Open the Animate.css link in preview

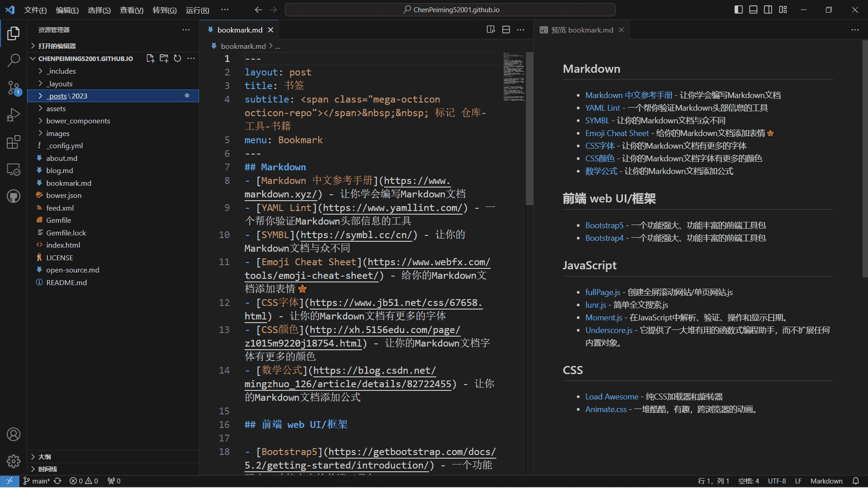pyautogui.click(x=606, y=409)
